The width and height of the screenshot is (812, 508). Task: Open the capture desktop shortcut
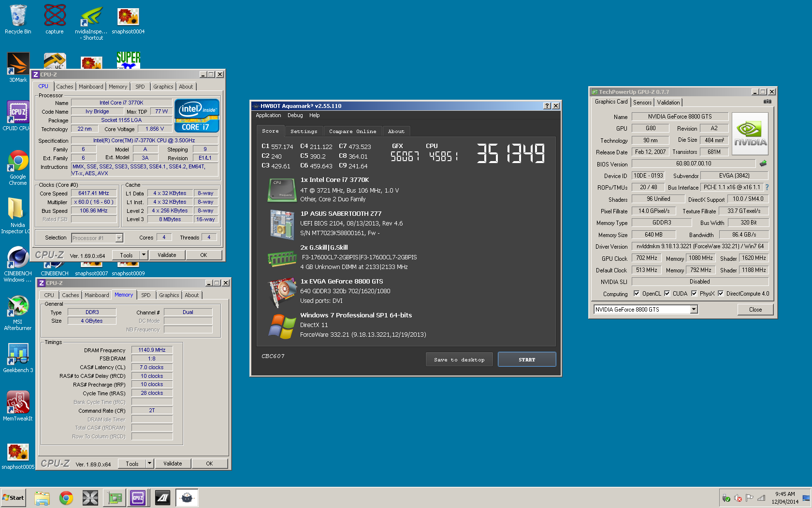click(x=55, y=19)
